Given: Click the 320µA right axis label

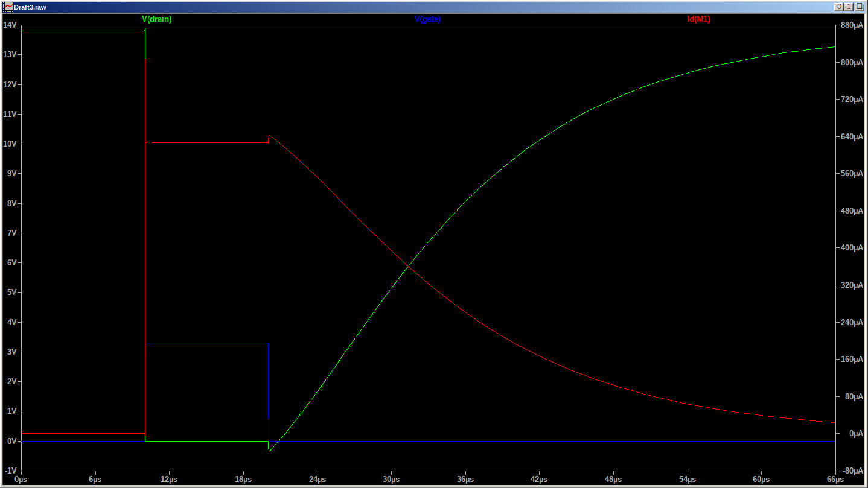Looking at the screenshot, I should tap(852, 285).
